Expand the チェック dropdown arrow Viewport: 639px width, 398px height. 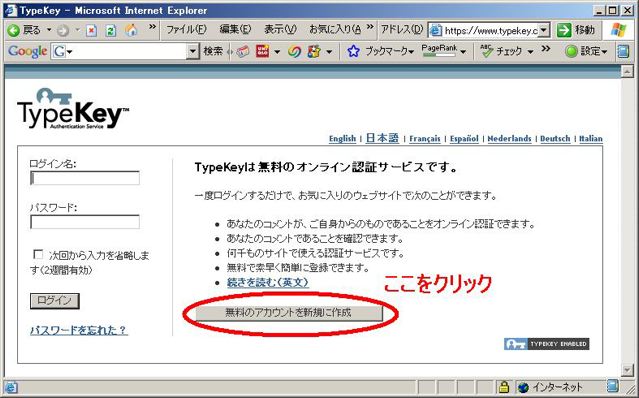[530, 52]
